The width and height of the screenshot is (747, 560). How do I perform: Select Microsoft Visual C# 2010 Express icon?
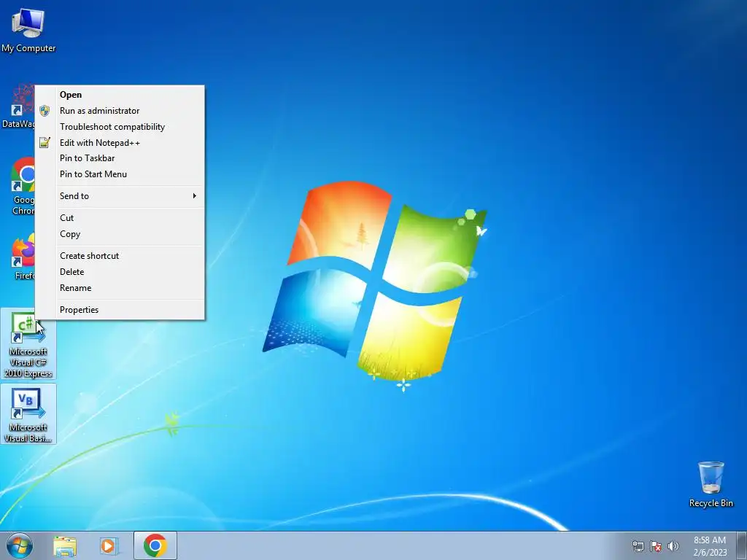coord(28,344)
